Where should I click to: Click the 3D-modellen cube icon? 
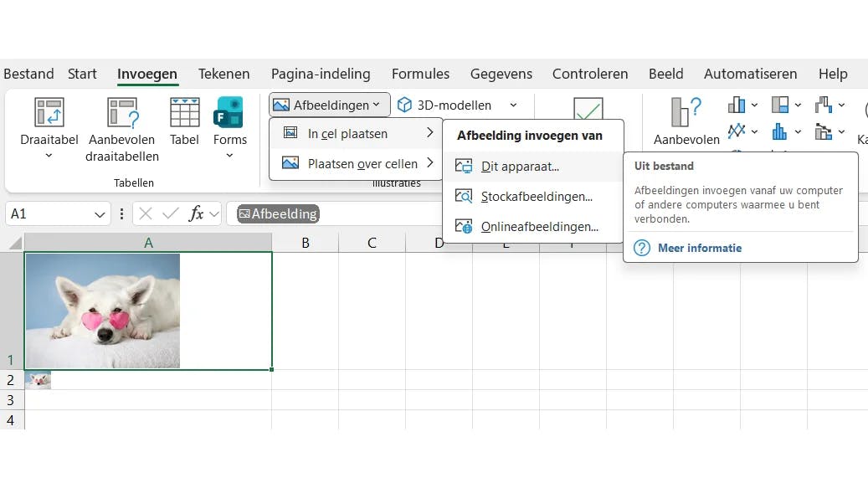(405, 105)
